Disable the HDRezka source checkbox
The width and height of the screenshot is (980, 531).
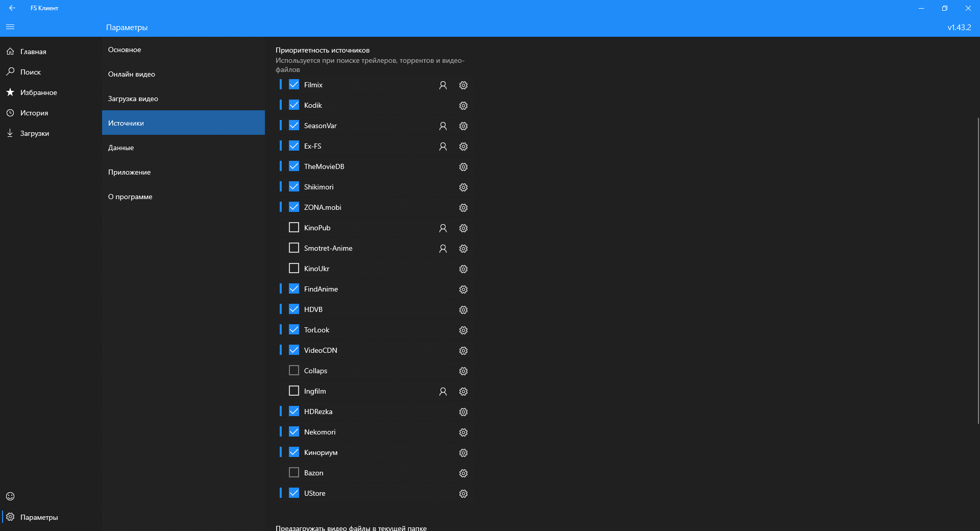tap(294, 412)
